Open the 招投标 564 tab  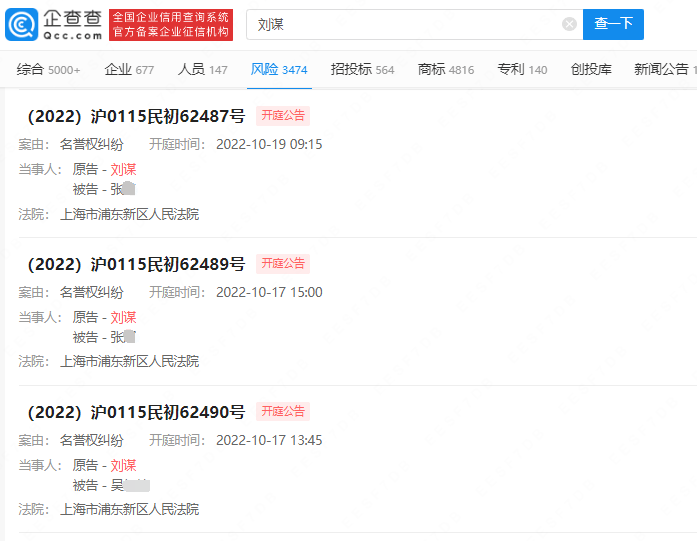[362, 69]
